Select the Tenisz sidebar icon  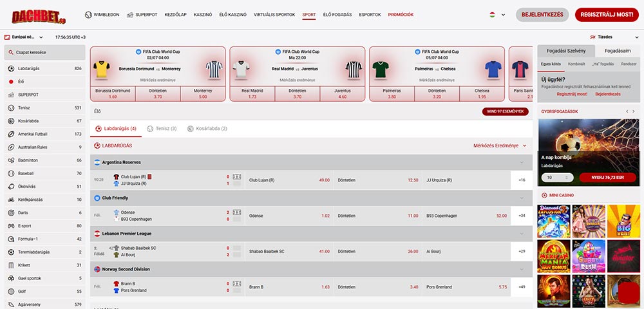click(12, 108)
